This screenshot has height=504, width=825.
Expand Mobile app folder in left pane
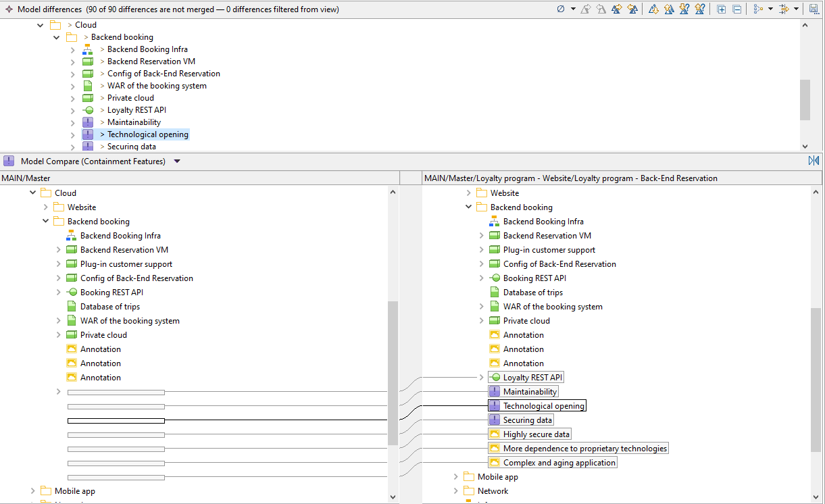[32, 491]
